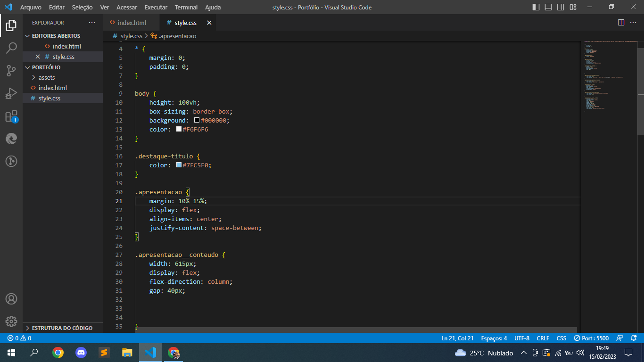Open the weather widget 25°C Nublado
Image resolution: width=644 pixels, height=362 pixels.
click(484, 353)
